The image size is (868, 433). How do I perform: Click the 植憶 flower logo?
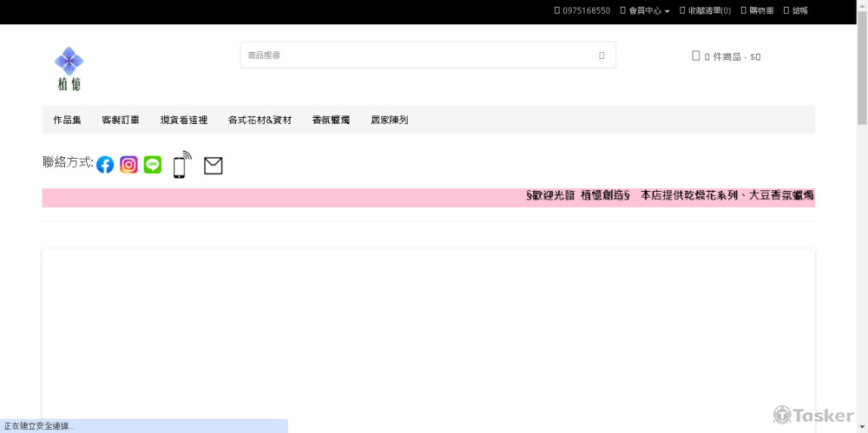(x=69, y=68)
